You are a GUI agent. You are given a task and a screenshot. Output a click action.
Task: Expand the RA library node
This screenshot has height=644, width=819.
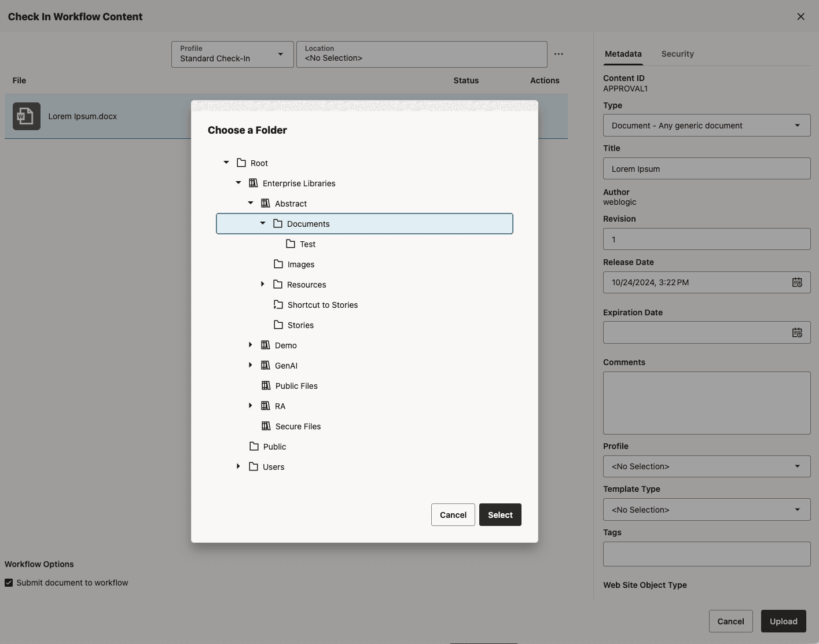click(251, 406)
